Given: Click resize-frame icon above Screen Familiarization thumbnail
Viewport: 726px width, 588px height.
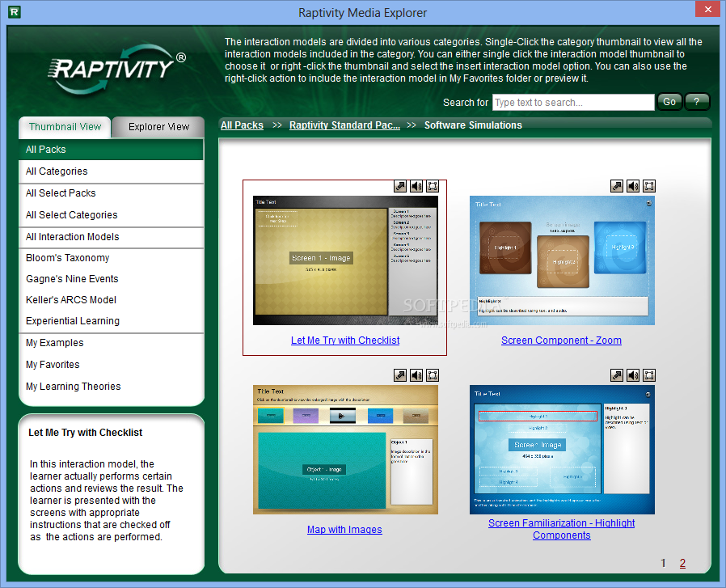Looking at the screenshot, I should [x=649, y=375].
